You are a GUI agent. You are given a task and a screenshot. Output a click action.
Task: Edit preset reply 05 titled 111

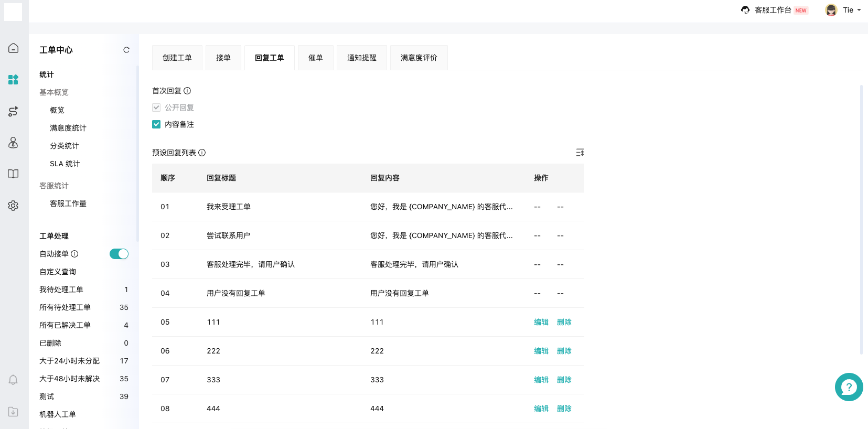point(541,322)
